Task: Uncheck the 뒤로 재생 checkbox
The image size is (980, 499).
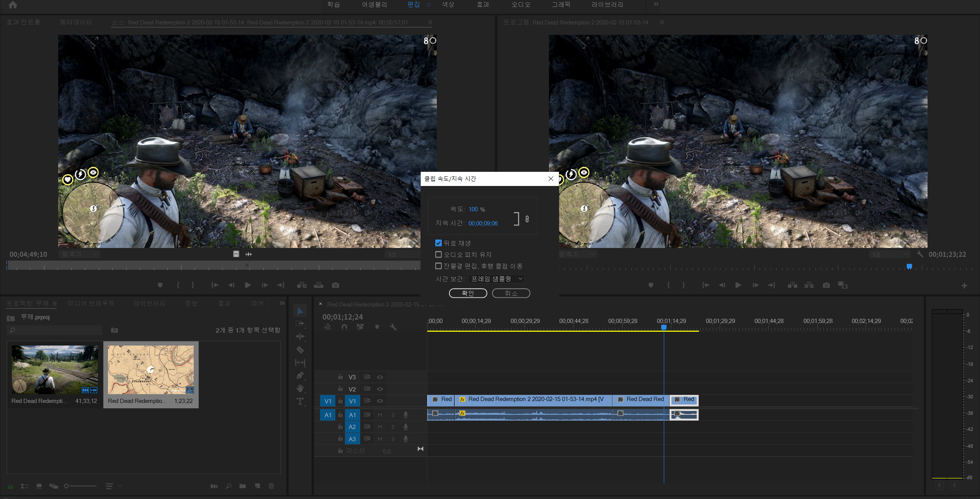Action: click(439, 243)
